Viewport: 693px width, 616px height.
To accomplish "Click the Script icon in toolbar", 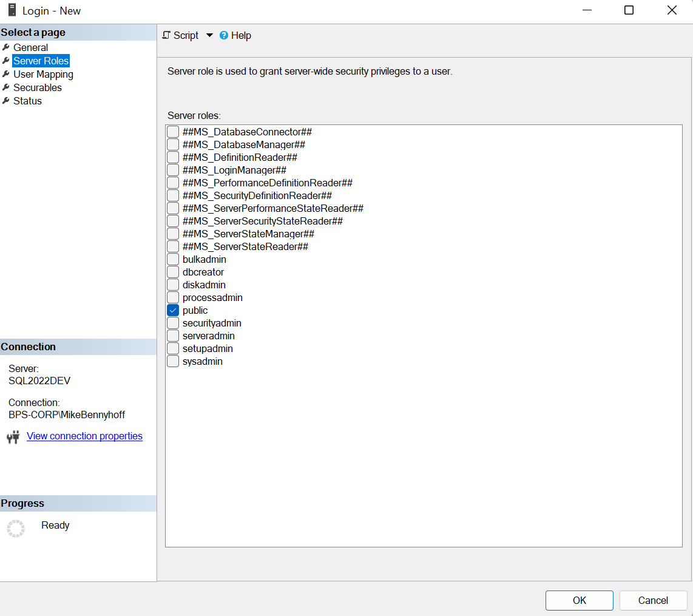I will 166,35.
